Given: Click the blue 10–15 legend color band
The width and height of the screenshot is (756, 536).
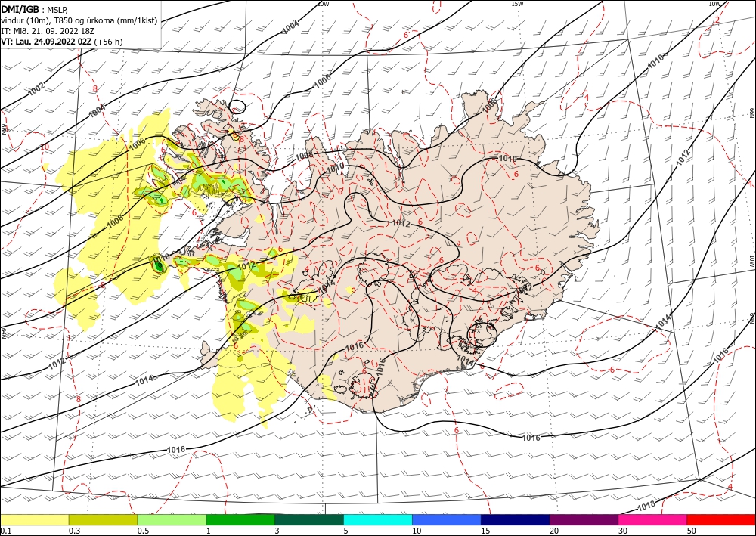Looking at the screenshot, I should [x=447, y=519].
